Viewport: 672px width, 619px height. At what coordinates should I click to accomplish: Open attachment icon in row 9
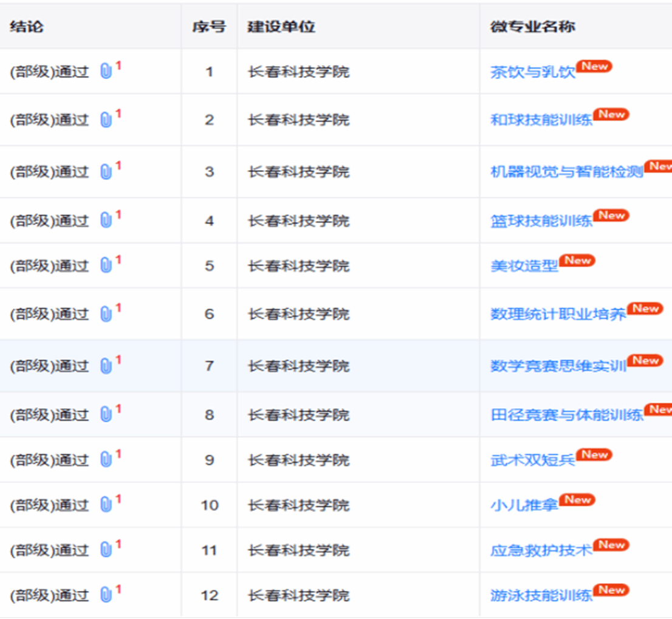(x=106, y=460)
